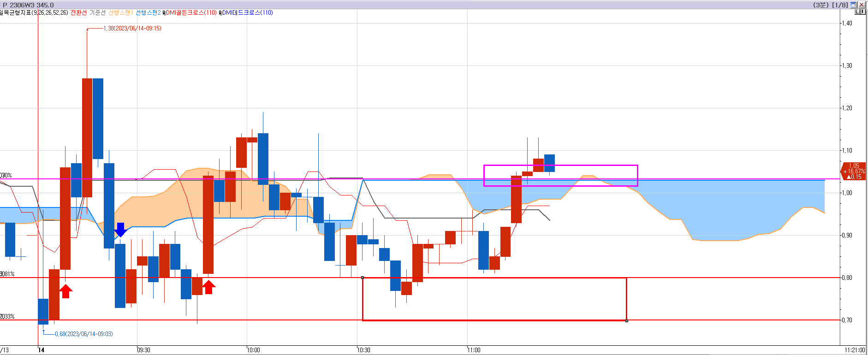Click the 0.70 price axis label
Screen dimensions: 868x355
847,320
